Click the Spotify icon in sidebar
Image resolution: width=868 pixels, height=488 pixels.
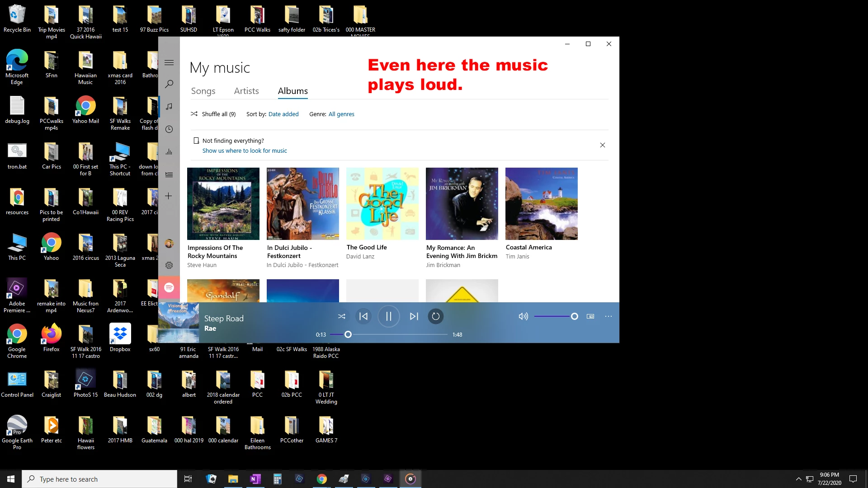(169, 287)
